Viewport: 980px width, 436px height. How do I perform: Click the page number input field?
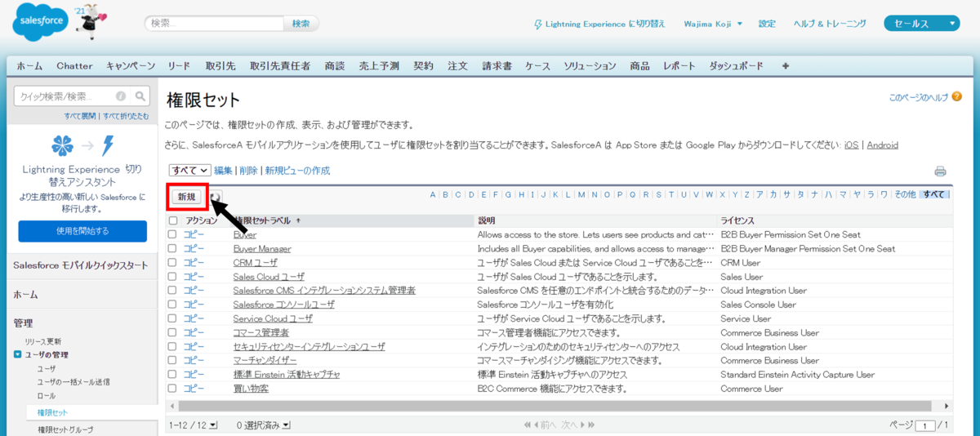pyautogui.click(x=926, y=425)
